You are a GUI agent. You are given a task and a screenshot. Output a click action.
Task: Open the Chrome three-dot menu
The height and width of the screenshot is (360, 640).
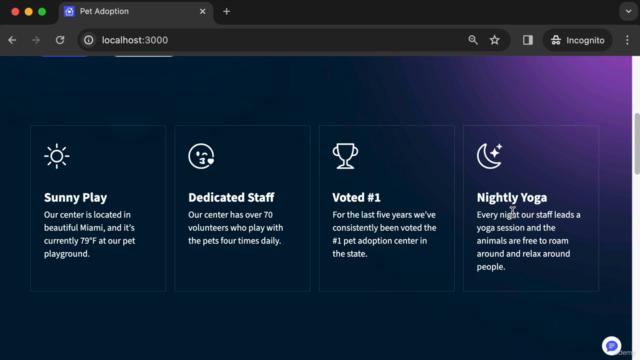[627, 40]
